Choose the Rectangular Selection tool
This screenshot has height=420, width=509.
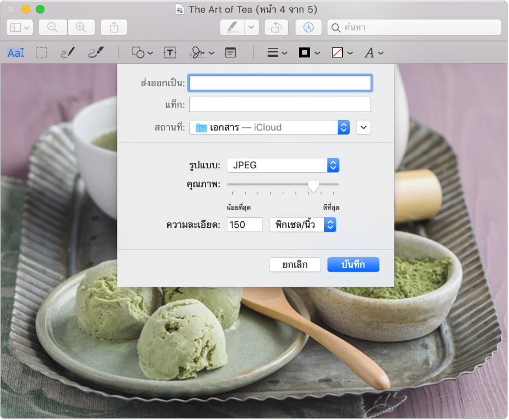[42, 52]
